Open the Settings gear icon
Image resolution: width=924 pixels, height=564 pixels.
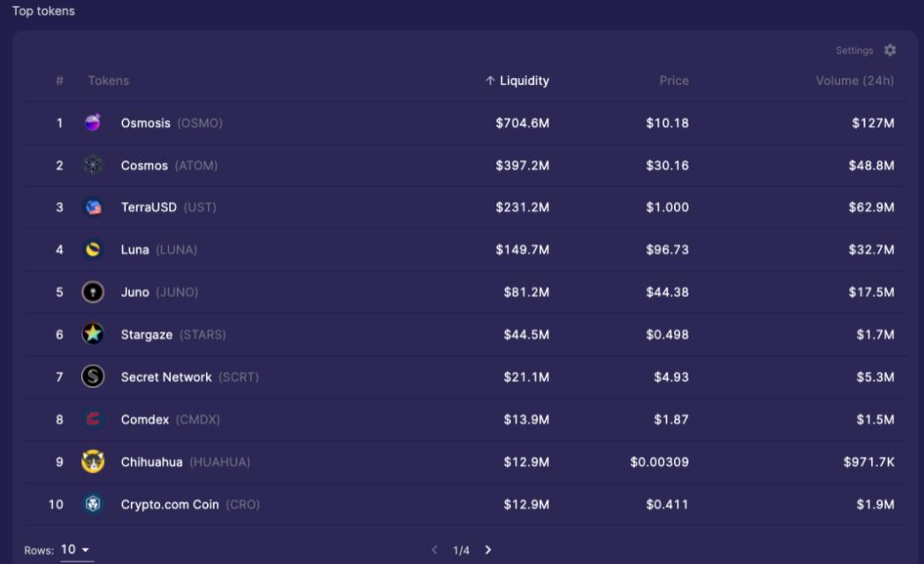coord(890,50)
